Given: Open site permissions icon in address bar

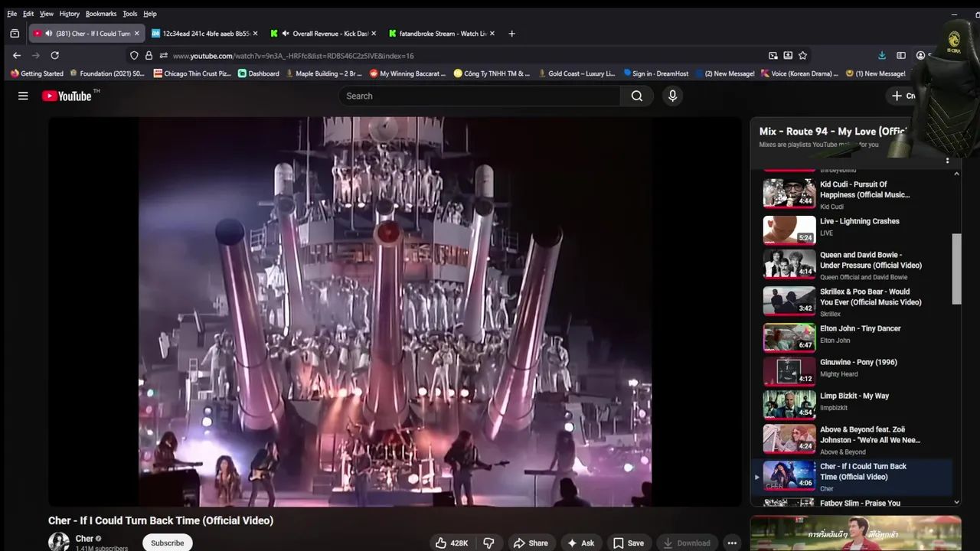Looking at the screenshot, I should [163, 55].
